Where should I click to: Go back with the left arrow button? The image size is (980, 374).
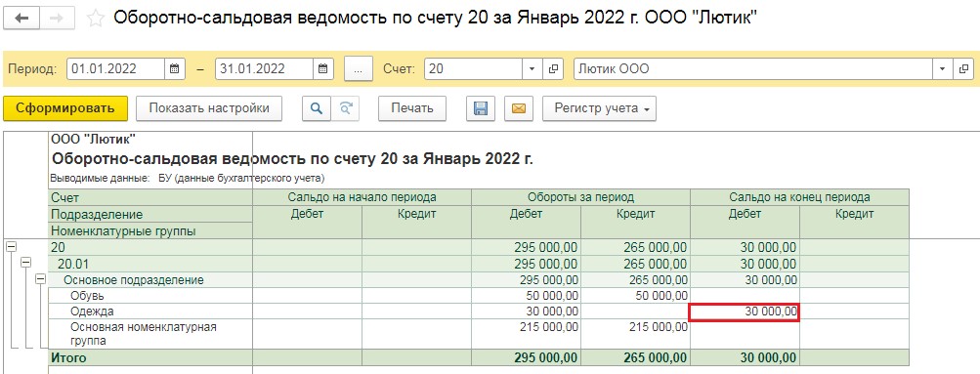click(21, 19)
